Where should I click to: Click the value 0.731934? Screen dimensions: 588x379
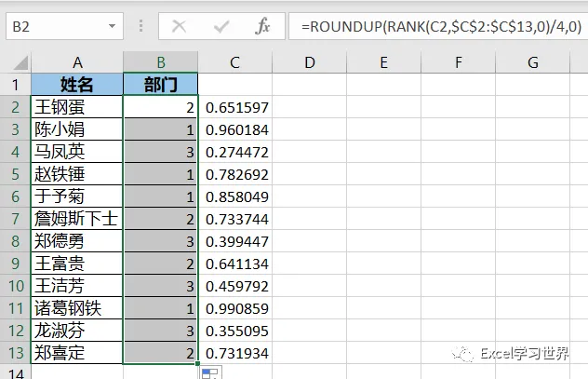[x=235, y=353]
